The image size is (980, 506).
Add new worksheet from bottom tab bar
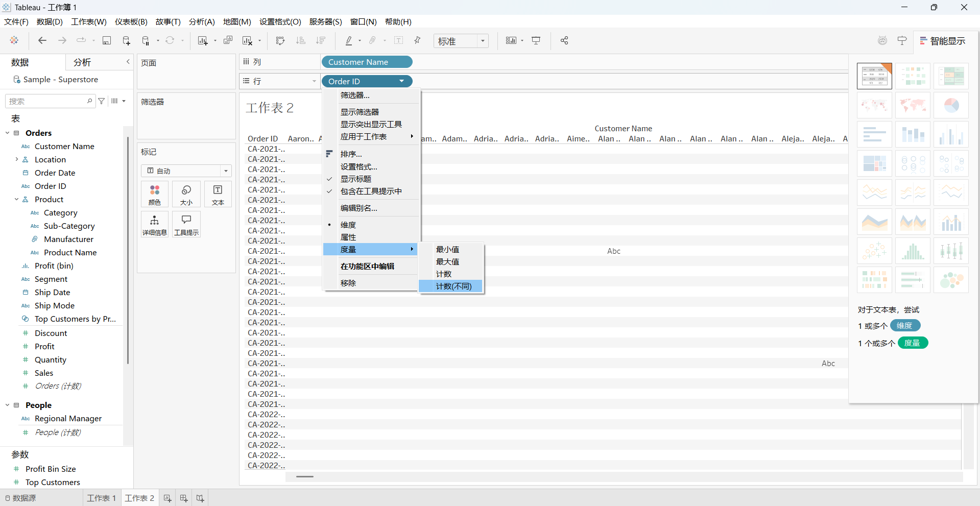(x=168, y=498)
